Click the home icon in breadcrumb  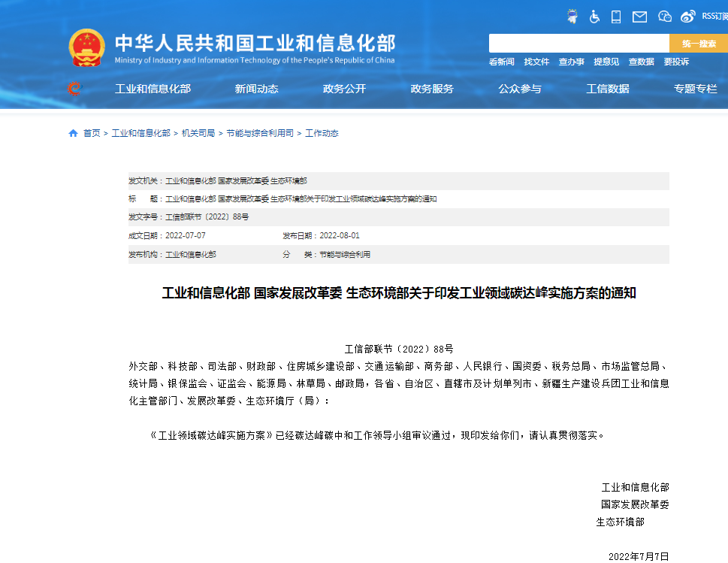pos(73,133)
